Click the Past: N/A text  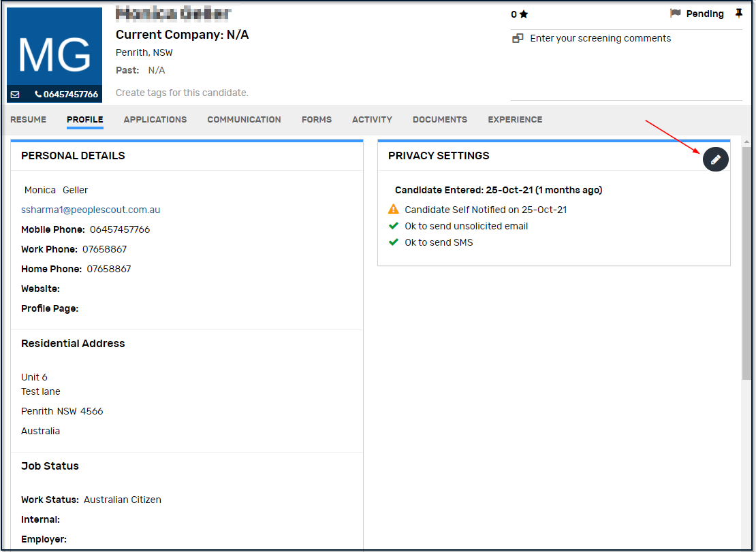[x=140, y=70]
